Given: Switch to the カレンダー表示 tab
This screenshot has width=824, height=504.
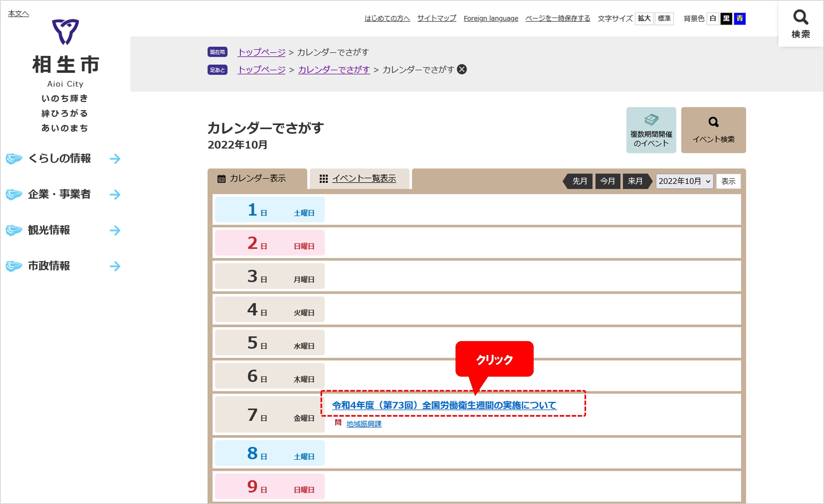Looking at the screenshot, I should tap(257, 178).
